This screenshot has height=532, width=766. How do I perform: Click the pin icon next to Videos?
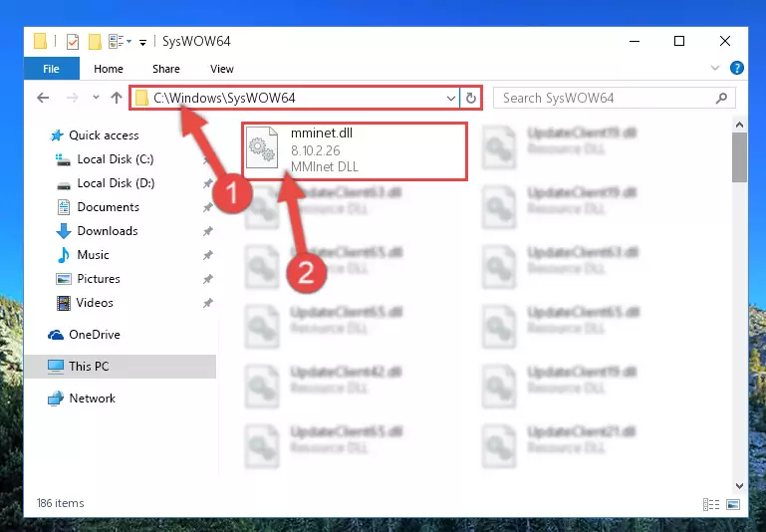(x=207, y=303)
